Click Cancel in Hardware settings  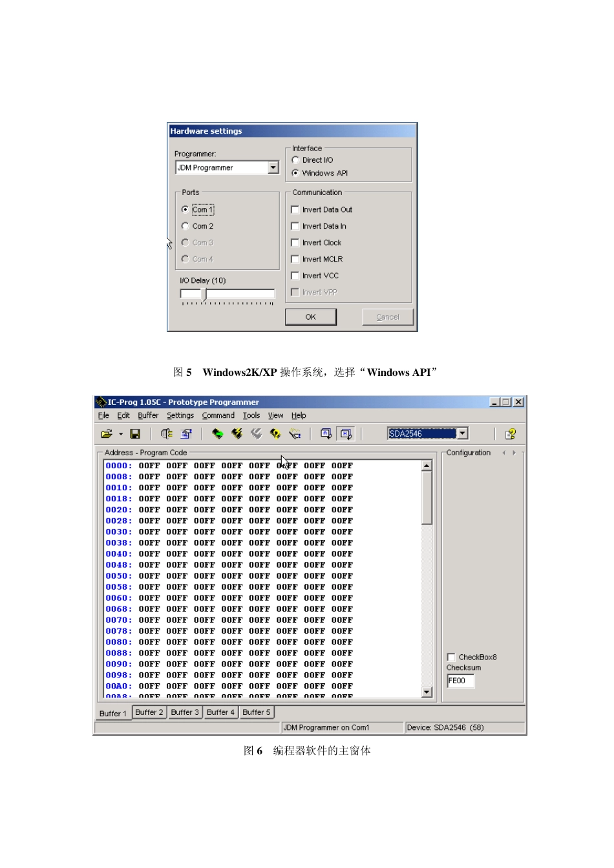[388, 317]
